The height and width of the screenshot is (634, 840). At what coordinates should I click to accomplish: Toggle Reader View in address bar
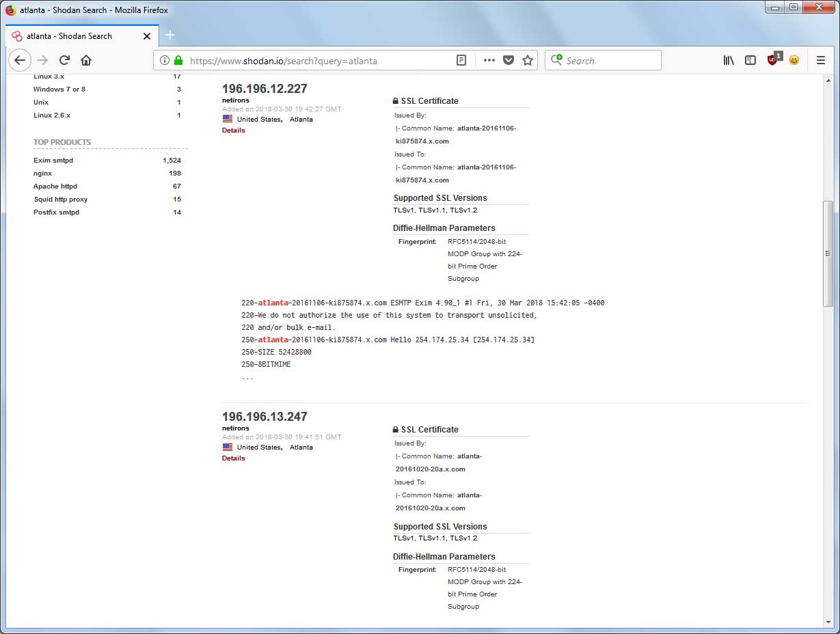coord(461,60)
